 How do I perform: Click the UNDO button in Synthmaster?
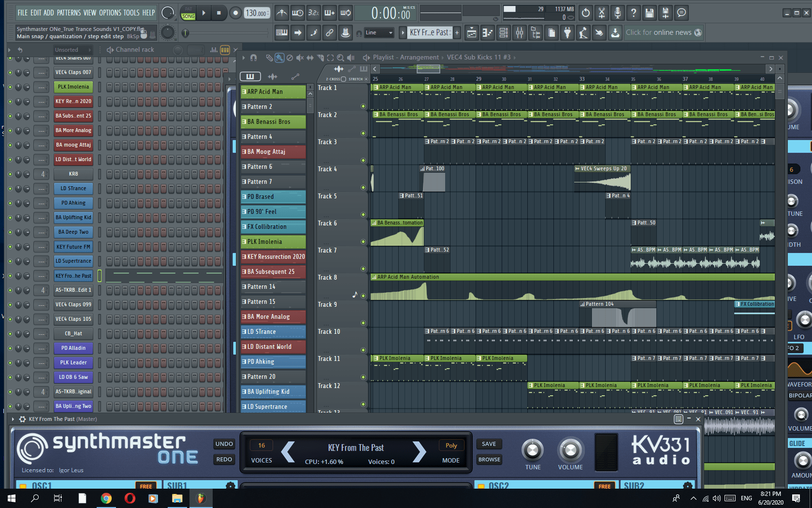[224, 444]
